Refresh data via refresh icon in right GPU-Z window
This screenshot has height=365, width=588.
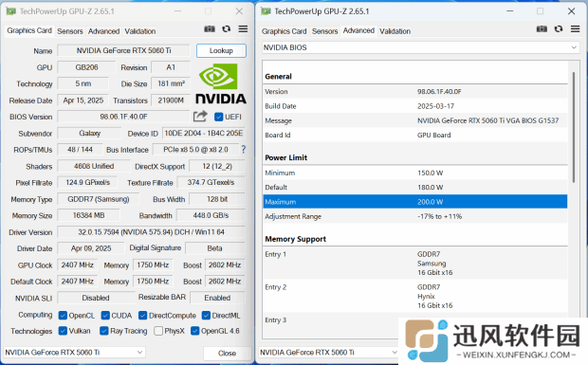pyautogui.click(x=559, y=28)
